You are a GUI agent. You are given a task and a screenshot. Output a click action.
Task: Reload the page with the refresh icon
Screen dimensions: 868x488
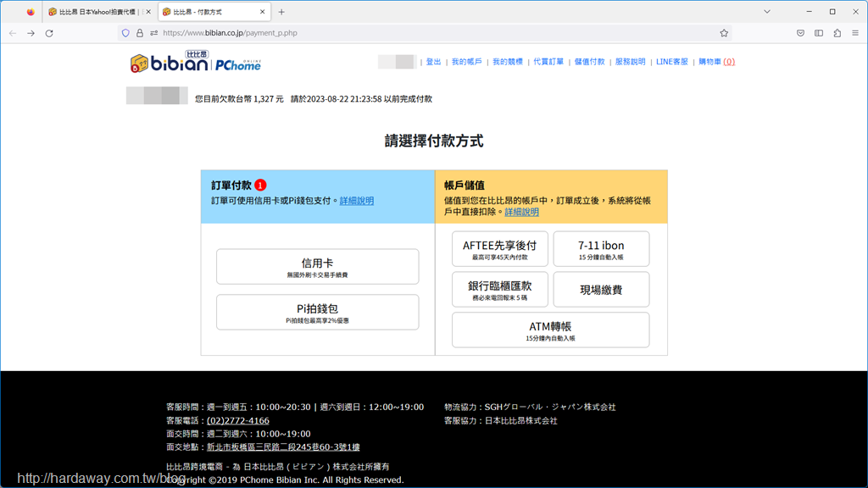pos(49,33)
